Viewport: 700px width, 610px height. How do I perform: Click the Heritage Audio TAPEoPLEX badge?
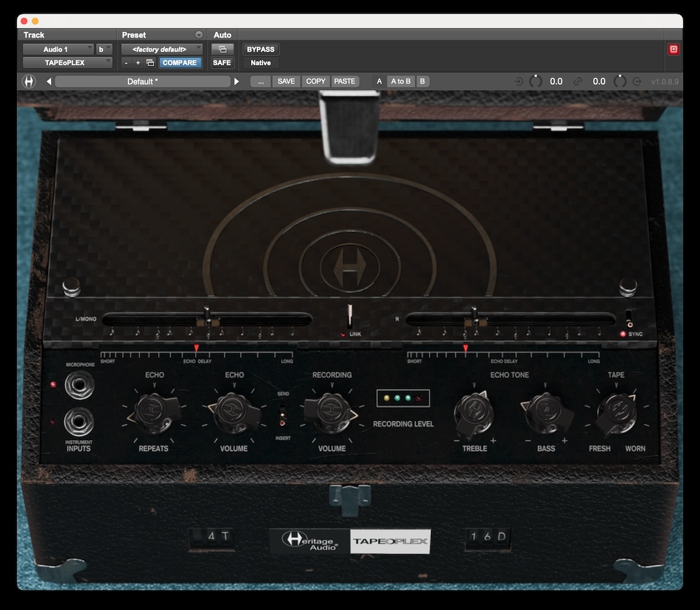click(x=350, y=541)
